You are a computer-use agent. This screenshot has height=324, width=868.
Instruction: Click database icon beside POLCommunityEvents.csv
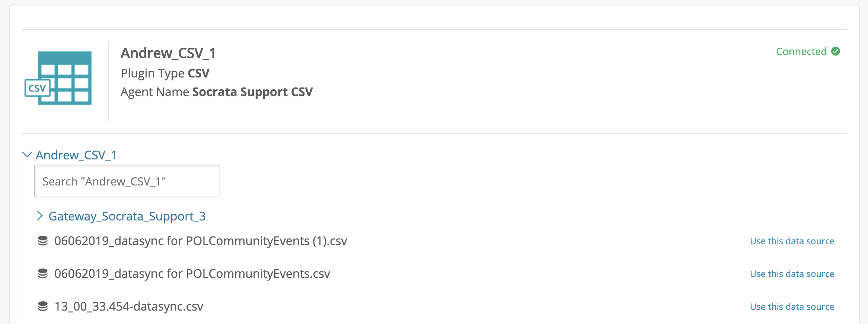click(43, 274)
